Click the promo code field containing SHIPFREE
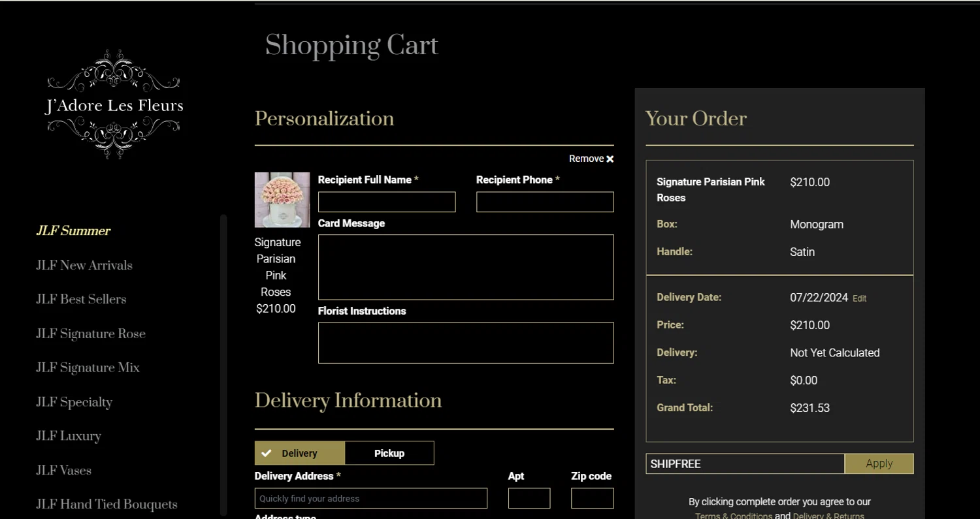Screen dimensions: 980x519 coord(745,464)
